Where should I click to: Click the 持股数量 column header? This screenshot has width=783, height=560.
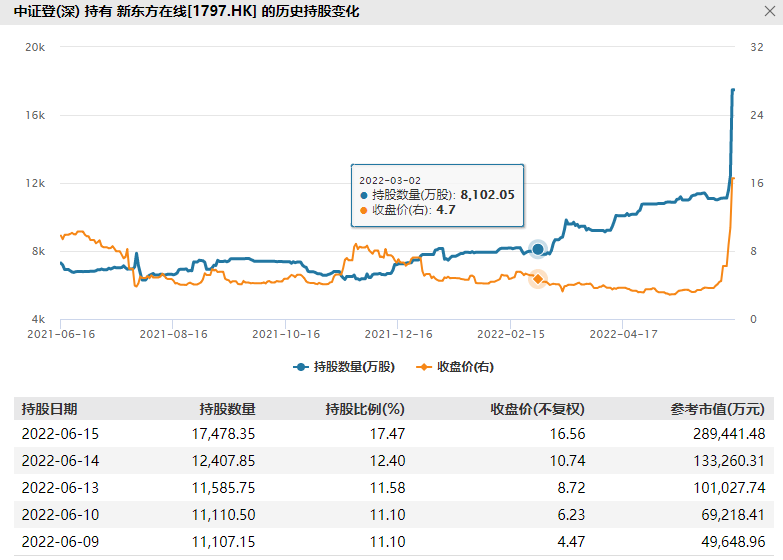[227, 409]
